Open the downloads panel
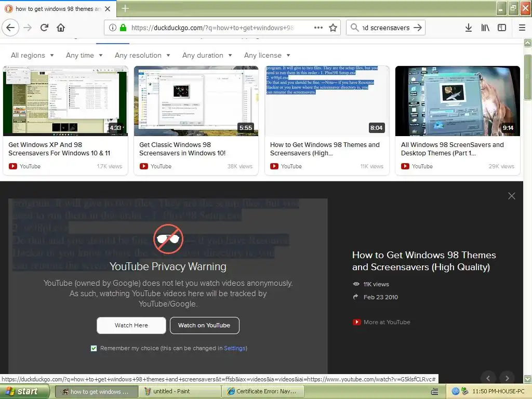This screenshot has width=532, height=399. pos(468,28)
